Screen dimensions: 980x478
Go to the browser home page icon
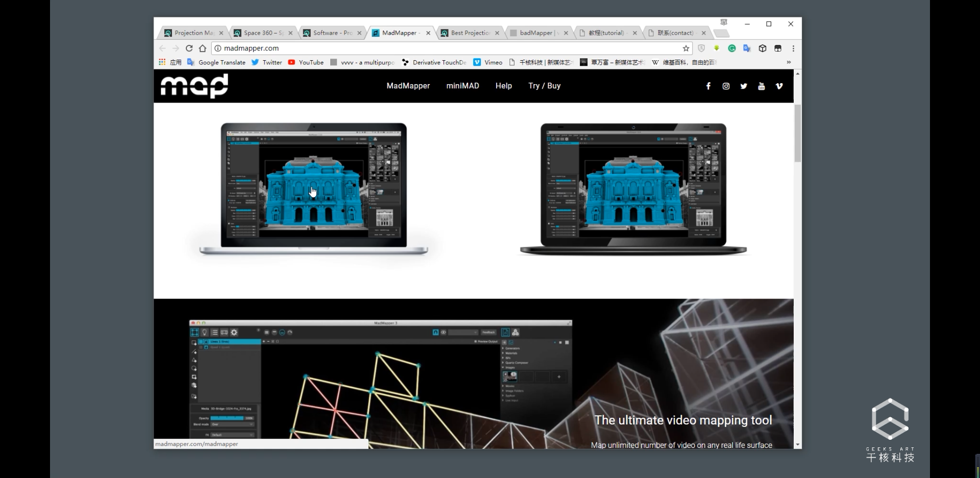click(x=203, y=48)
